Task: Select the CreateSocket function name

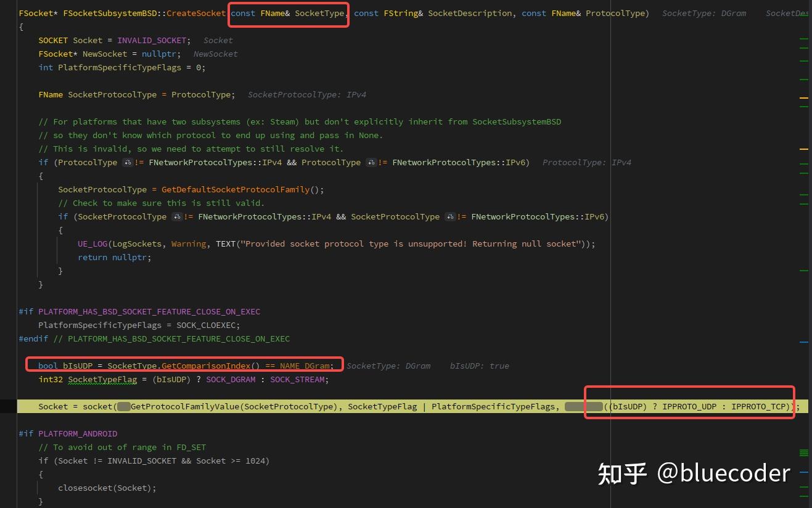Action: pyautogui.click(x=197, y=12)
